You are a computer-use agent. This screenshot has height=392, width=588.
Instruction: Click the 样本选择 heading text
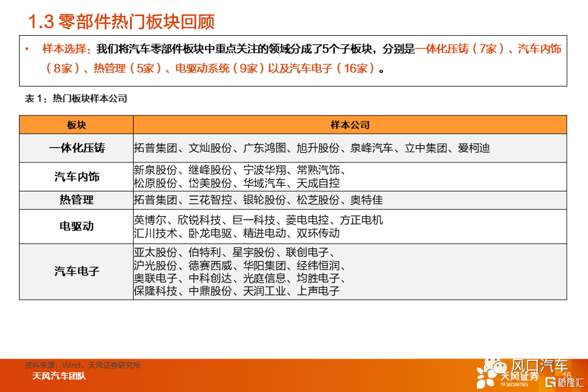coord(64,49)
